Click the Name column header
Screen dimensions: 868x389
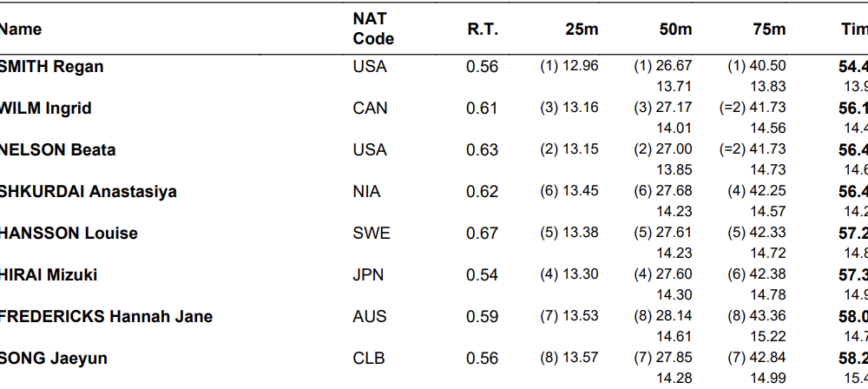coord(21,30)
